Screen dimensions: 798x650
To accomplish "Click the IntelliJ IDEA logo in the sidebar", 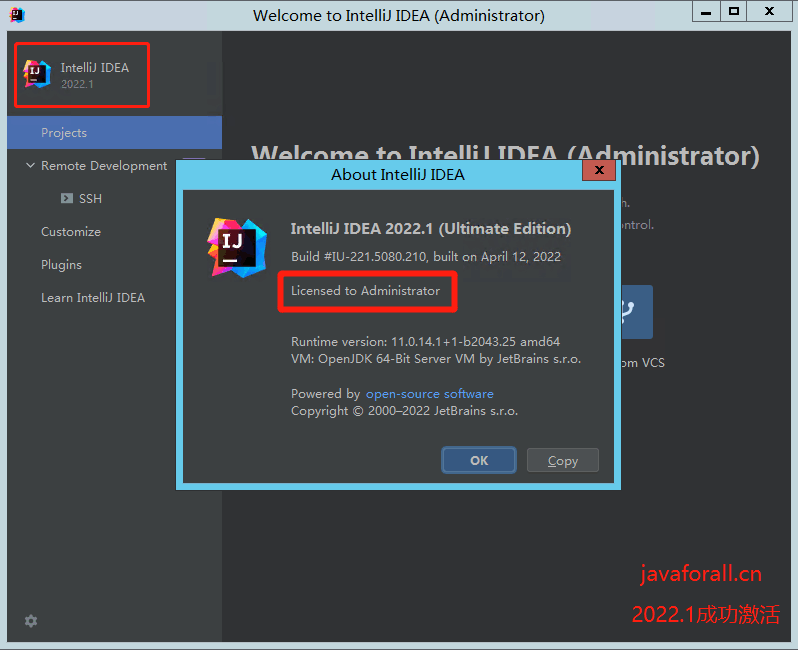I will point(37,74).
